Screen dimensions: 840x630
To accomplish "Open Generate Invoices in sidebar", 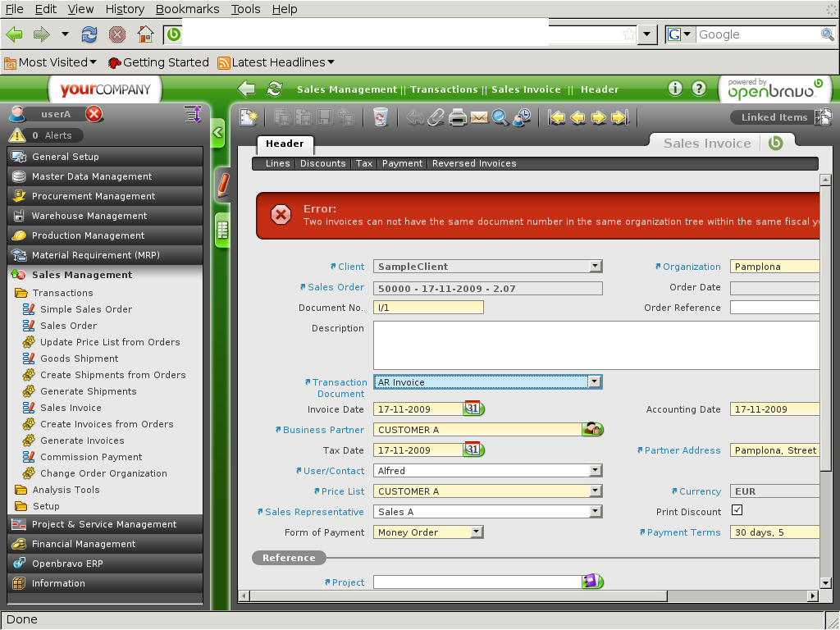I will click(82, 441).
